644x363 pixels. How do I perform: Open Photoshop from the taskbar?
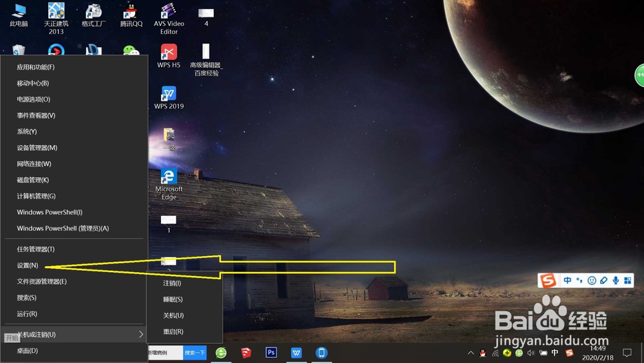tap(271, 353)
